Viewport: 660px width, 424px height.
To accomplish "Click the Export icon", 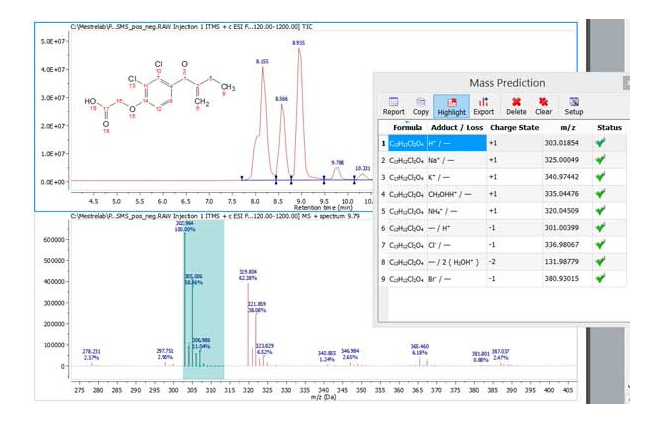I will coord(483,105).
